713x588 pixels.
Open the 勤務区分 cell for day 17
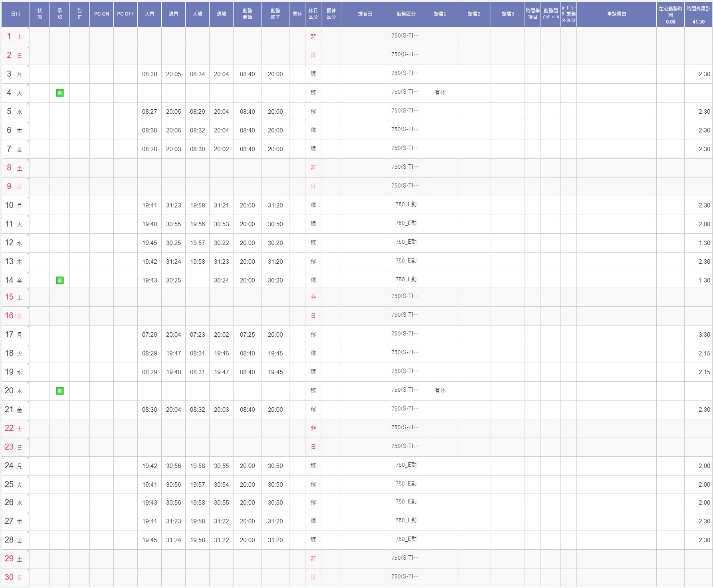(406, 334)
